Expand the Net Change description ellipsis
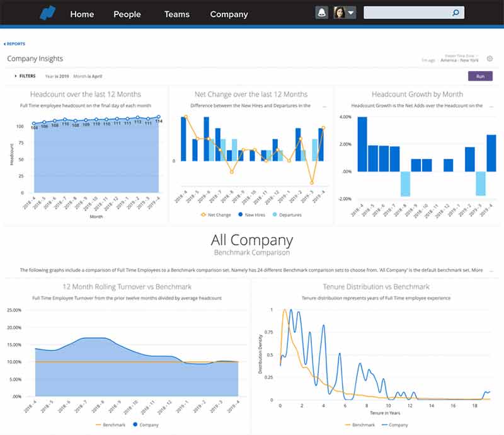Viewport: 504px width, 435px height. [324, 106]
